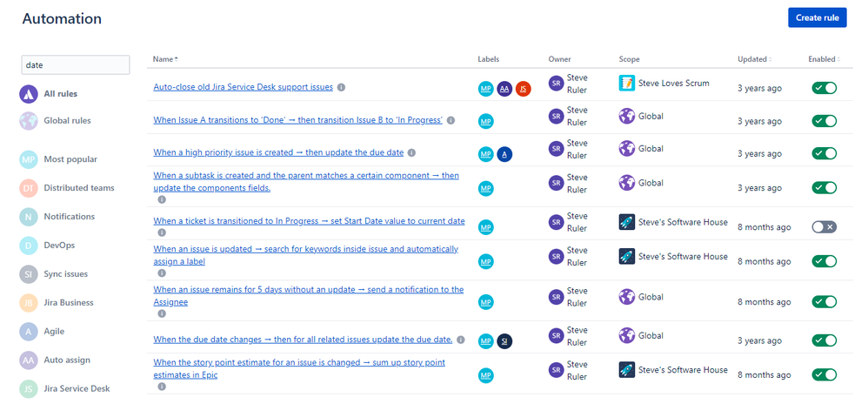This screenshot has width=868, height=404.
Task: Select Global rules in the sidebar
Action: 67,121
